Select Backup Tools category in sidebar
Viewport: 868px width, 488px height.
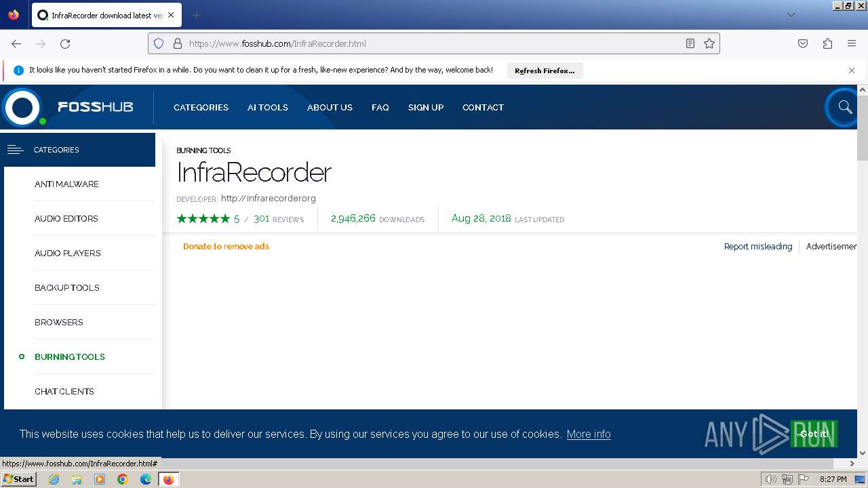coord(67,288)
